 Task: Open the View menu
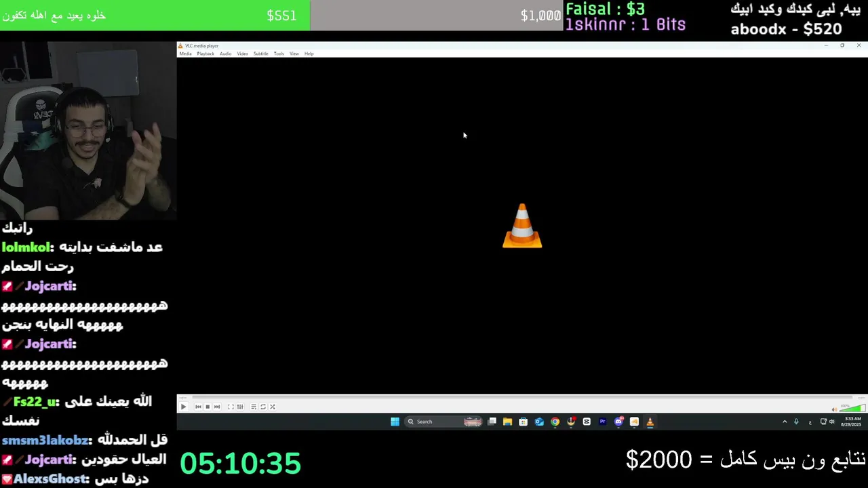(x=294, y=54)
